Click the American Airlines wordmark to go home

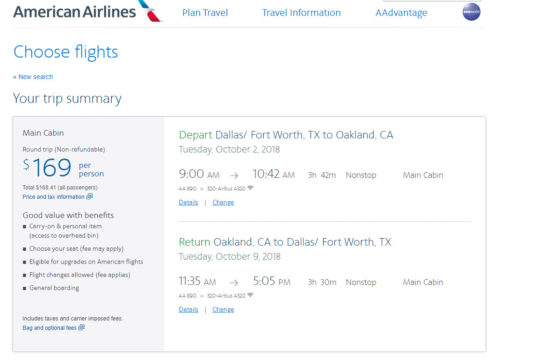tap(74, 12)
